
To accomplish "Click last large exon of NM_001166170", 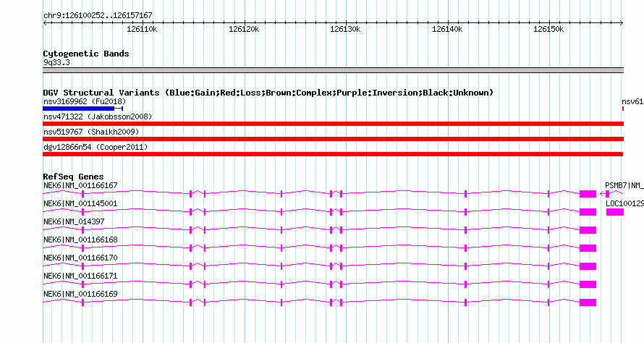I will point(588,266).
